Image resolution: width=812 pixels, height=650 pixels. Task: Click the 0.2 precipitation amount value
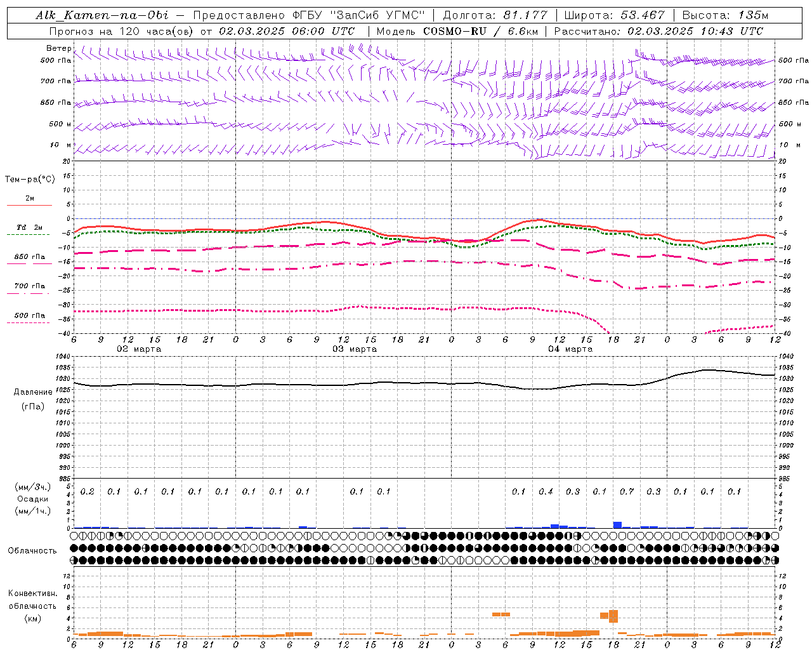(x=88, y=492)
